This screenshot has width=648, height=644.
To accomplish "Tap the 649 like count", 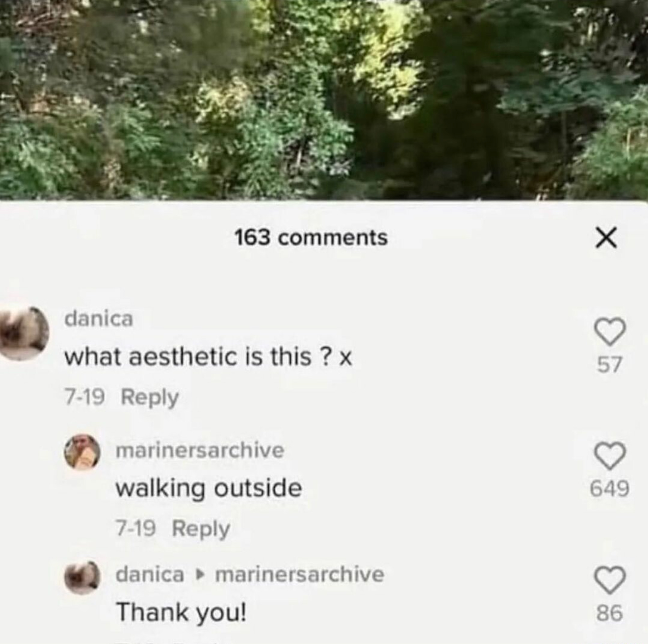I will click(x=610, y=488).
